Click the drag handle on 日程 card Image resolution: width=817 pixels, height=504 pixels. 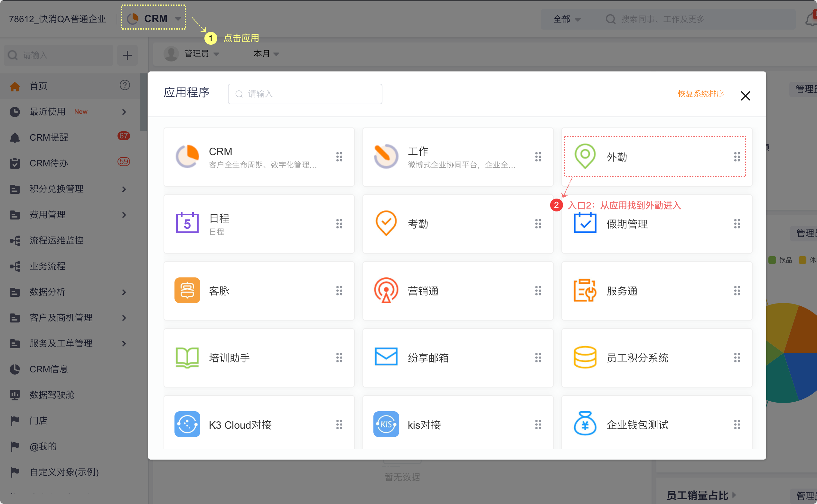coord(339,224)
